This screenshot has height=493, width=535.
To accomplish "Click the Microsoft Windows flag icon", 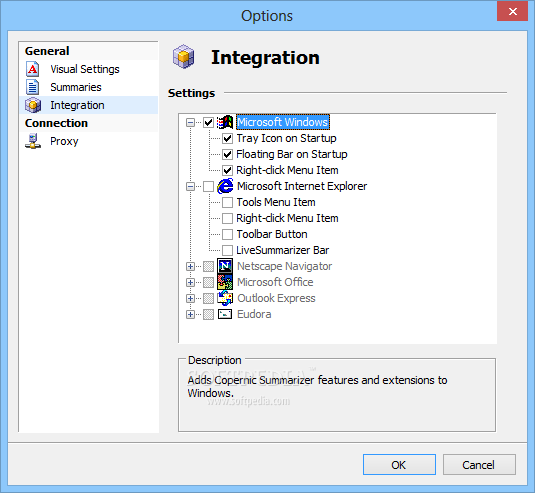I will tap(225, 122).
